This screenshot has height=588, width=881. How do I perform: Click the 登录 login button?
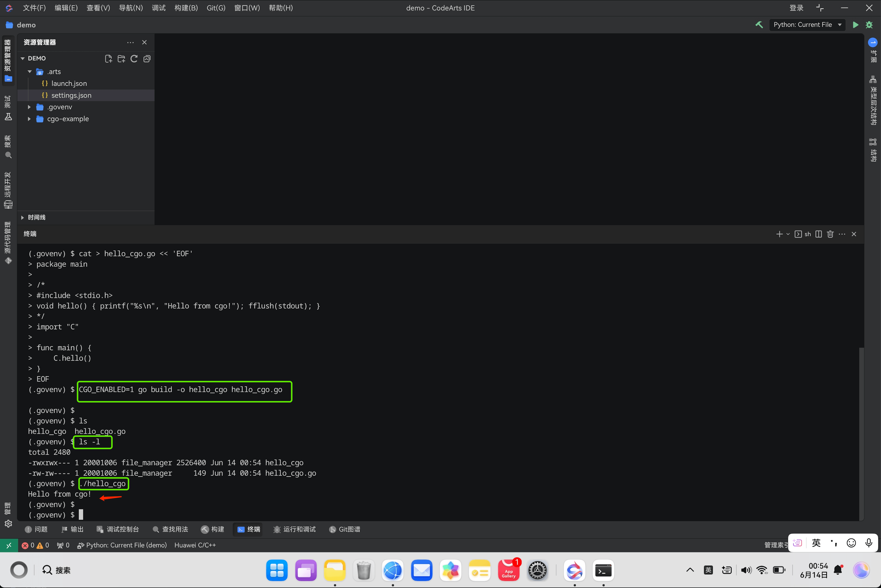[x=796, y=8]
